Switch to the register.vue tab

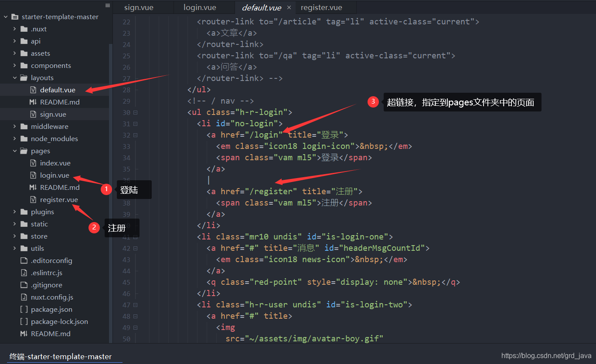pos(321,7)
